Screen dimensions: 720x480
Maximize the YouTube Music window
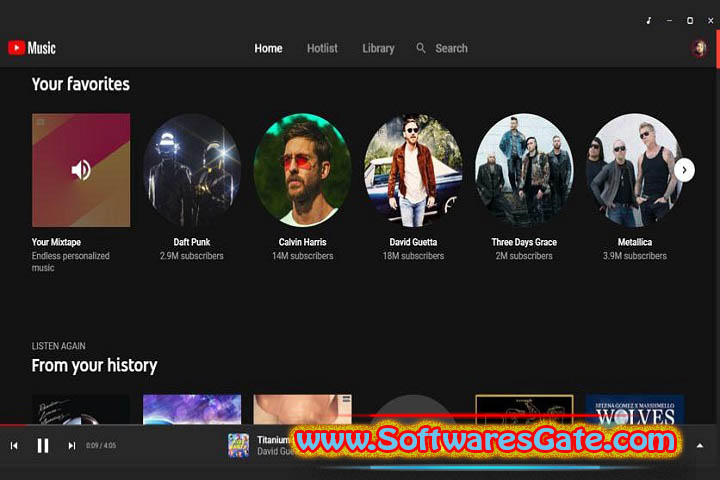pyautogui.click(x=690, y=21)
